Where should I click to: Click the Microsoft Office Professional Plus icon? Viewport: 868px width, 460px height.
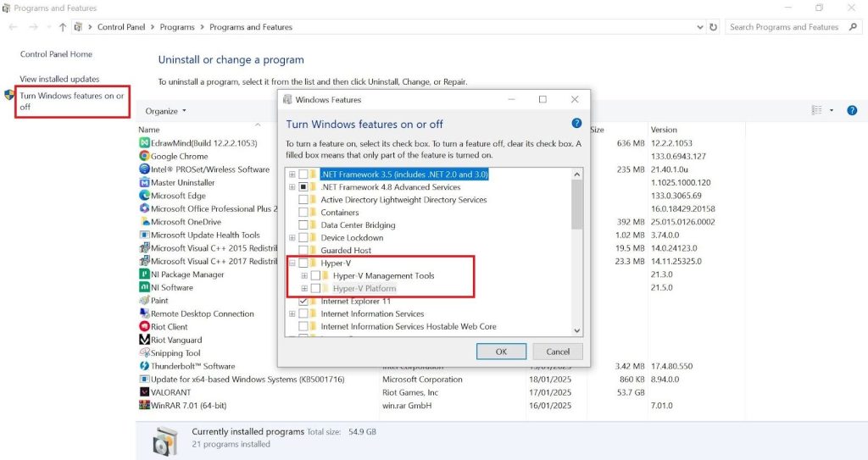[144, 208]
